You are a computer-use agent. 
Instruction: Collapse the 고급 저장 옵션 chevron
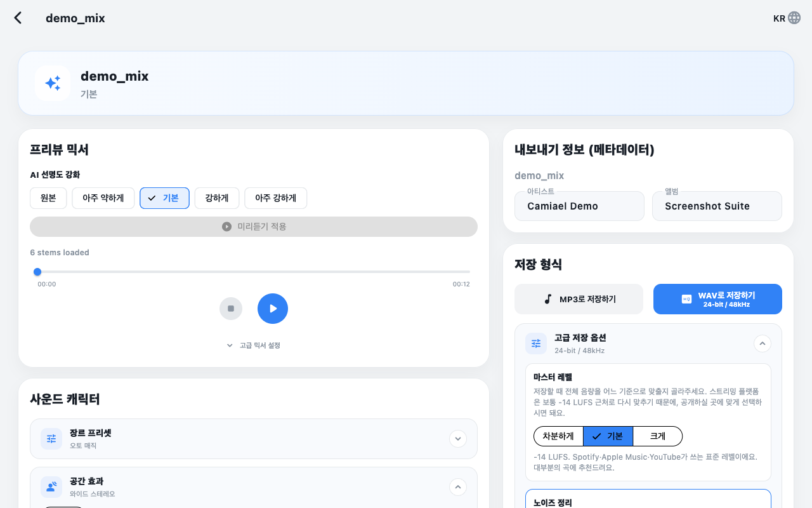(x=763, y=344)
